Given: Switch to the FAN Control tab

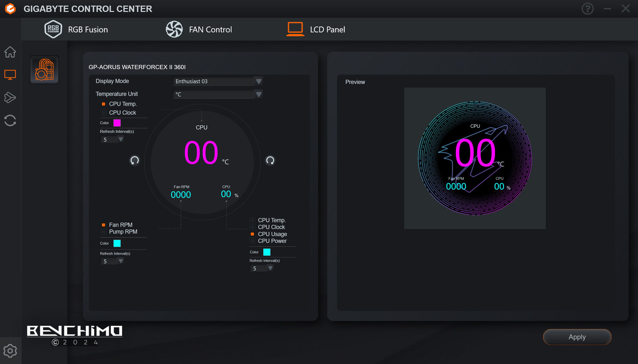Looking at the screenshot, I should tap(199, 30).
